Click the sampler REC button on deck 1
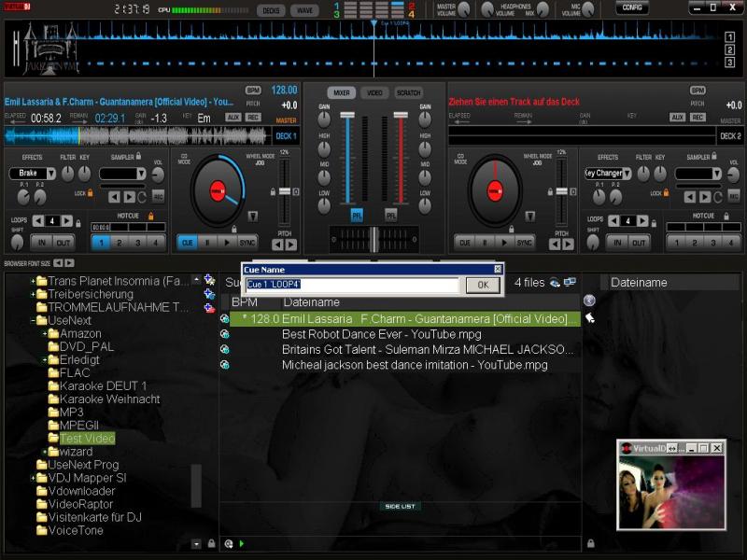 pos(158,196)
